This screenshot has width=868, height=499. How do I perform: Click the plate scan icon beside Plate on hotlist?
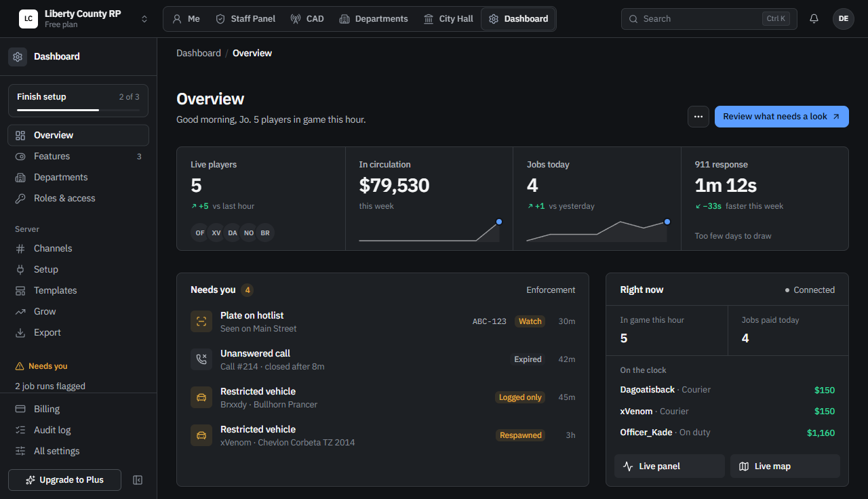point(201,321)
